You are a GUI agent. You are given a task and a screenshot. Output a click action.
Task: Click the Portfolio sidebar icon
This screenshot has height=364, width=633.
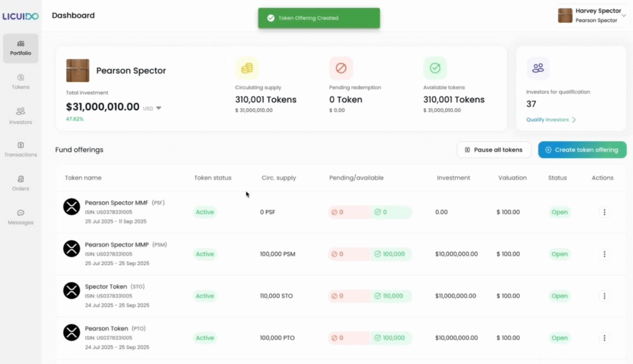[x=20, y=48]
